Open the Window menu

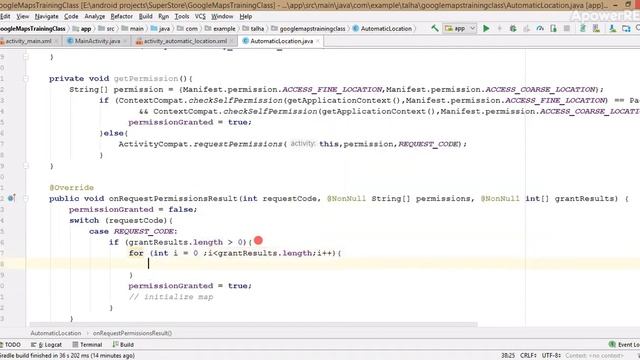click(x=222, y=16)
